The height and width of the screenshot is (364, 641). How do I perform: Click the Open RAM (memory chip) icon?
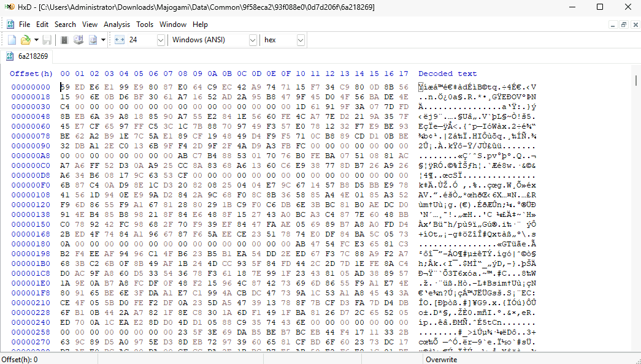(64, 40)
